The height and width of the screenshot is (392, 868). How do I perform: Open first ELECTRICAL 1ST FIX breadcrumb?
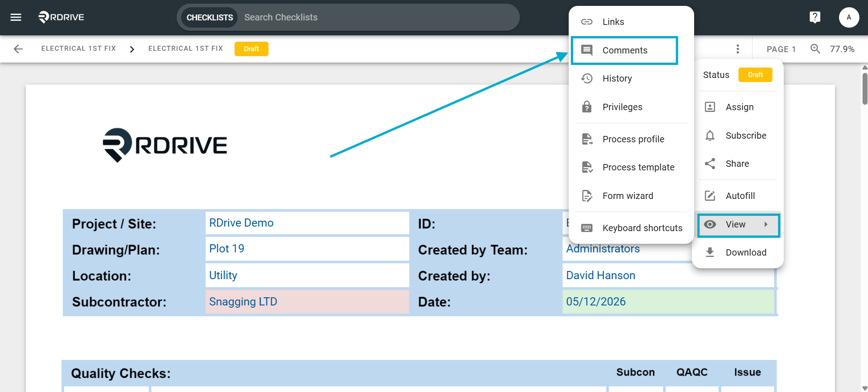click(x=78, y=48)
